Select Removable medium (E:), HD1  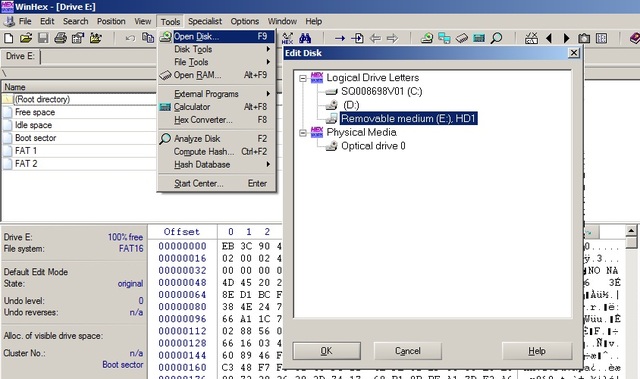click(x=409, y=119)
